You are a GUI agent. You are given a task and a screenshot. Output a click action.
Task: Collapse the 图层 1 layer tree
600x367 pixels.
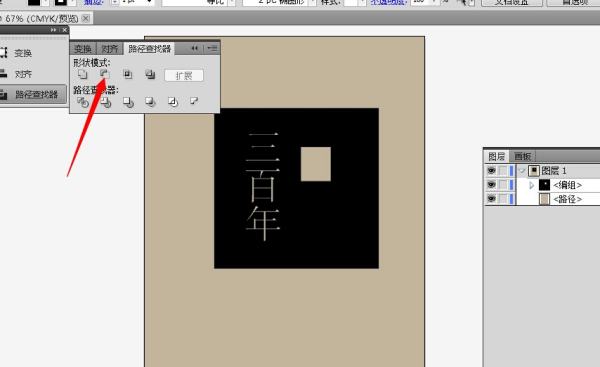522,171
